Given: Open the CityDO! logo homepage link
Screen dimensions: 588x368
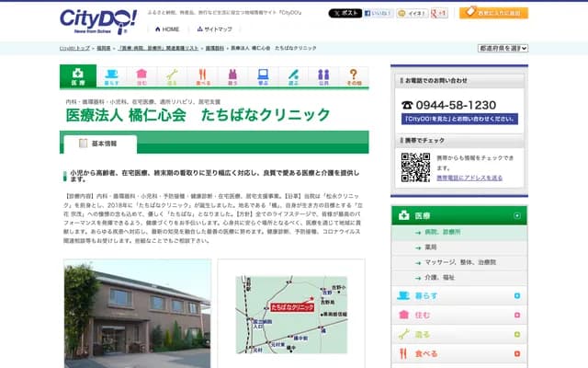Looking at the screenshot, I should (98, 22).
